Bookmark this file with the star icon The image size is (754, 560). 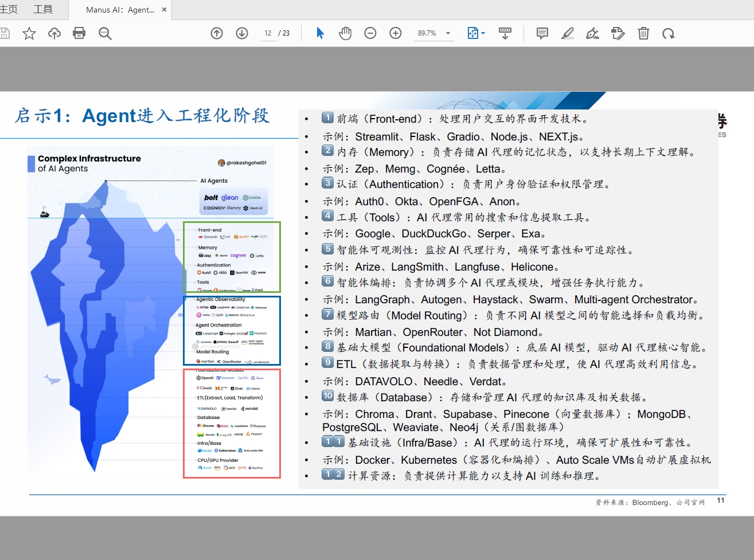click(x=29, y=33)
